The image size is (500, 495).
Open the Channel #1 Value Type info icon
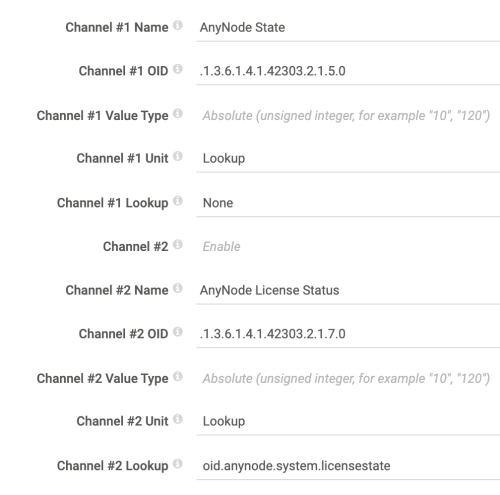178,113
